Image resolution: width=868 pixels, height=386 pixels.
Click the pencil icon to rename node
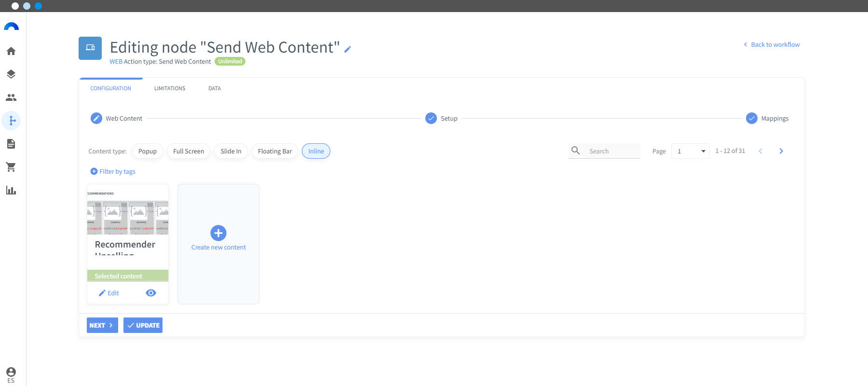click(x=348, y=49)
